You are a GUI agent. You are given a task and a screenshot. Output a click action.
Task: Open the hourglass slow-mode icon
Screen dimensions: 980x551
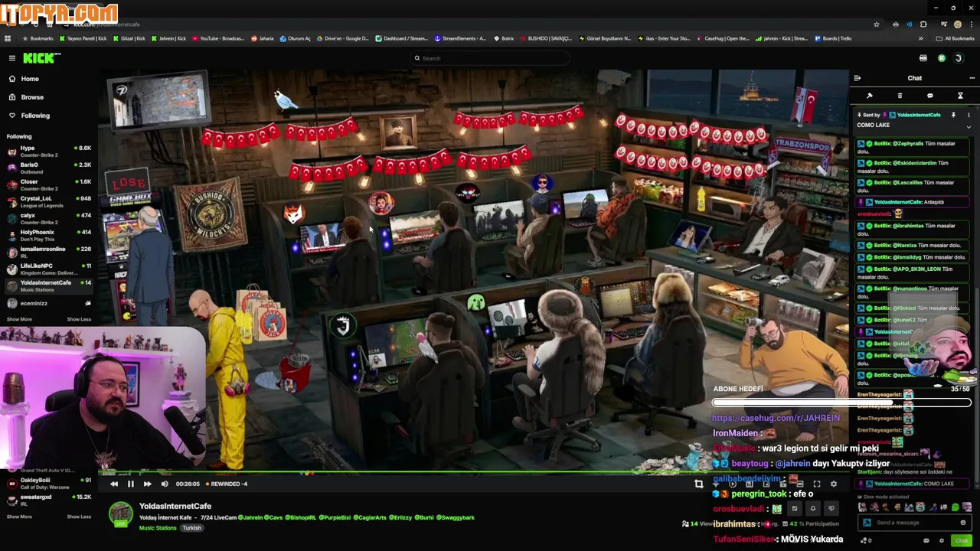tap(960, 96)
